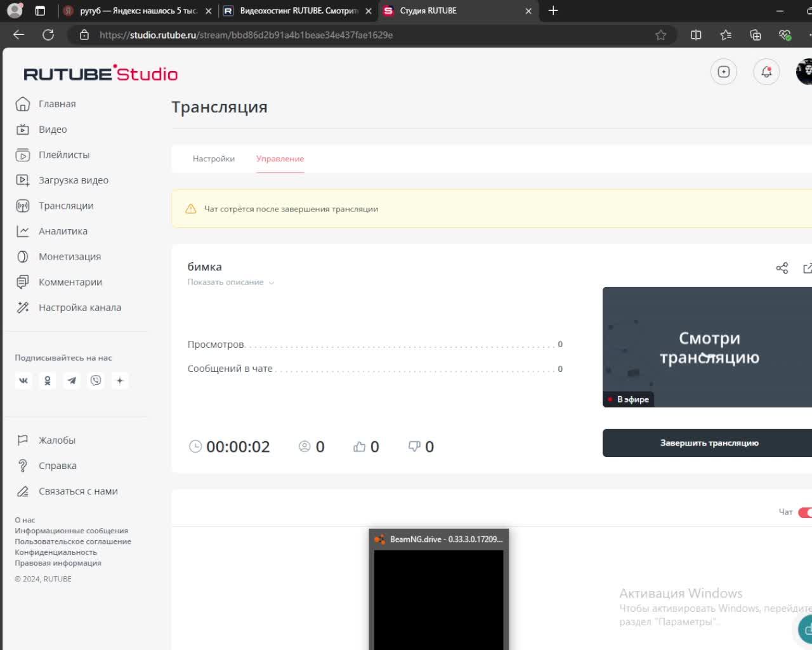Open the browser tab actions menu

coord(40,10)
